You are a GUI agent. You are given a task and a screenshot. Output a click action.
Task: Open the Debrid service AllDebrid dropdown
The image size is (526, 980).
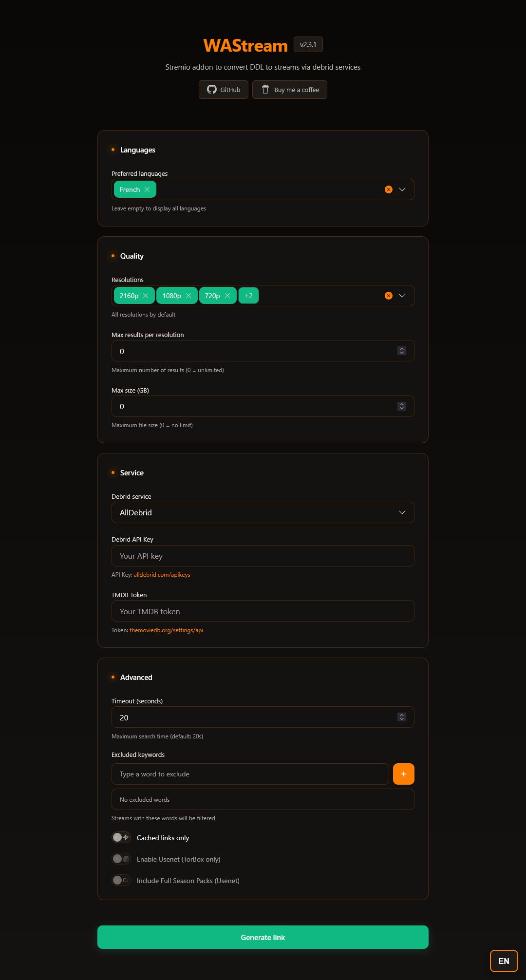[263, 512]
